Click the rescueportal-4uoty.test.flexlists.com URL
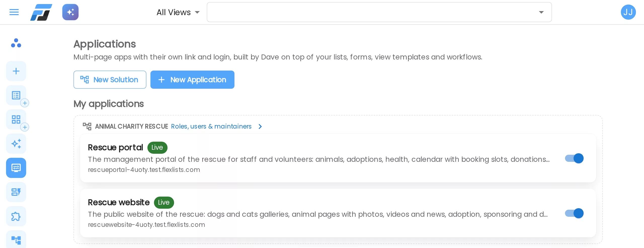 click(144, 170)
